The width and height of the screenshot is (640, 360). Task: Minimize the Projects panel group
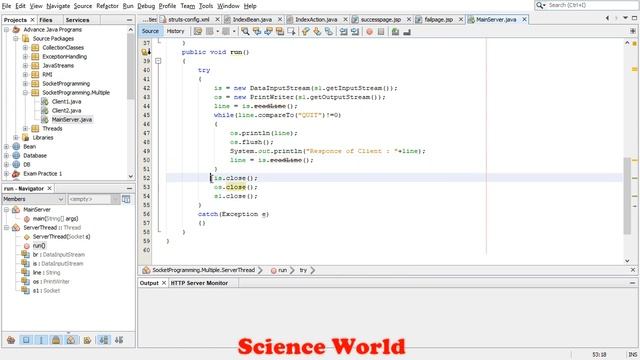129,20
